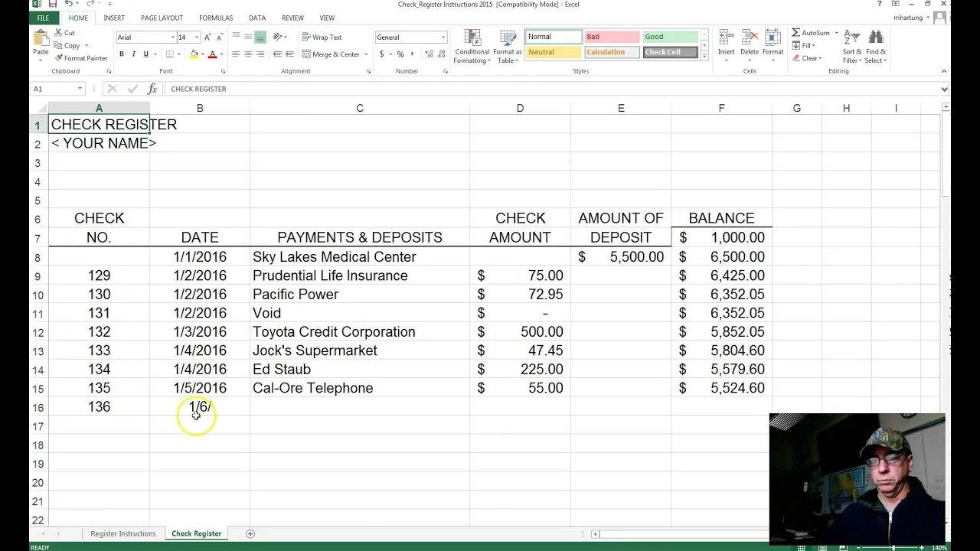
Task: Apply the Bad cell style
Action: click(x=611, y=37)
